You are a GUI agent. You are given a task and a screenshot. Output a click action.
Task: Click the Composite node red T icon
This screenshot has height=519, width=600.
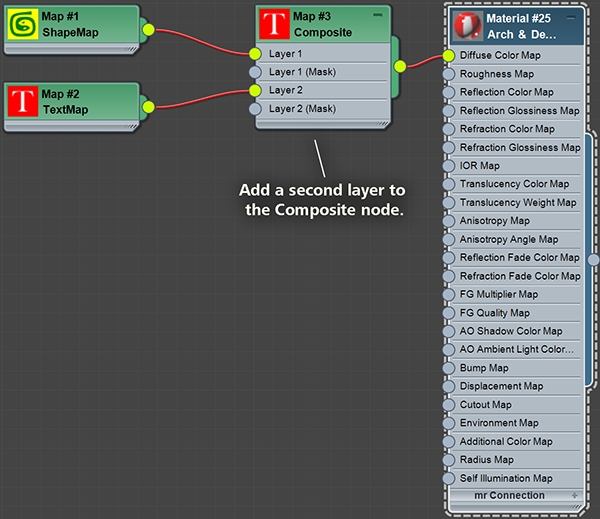point(274,24)
